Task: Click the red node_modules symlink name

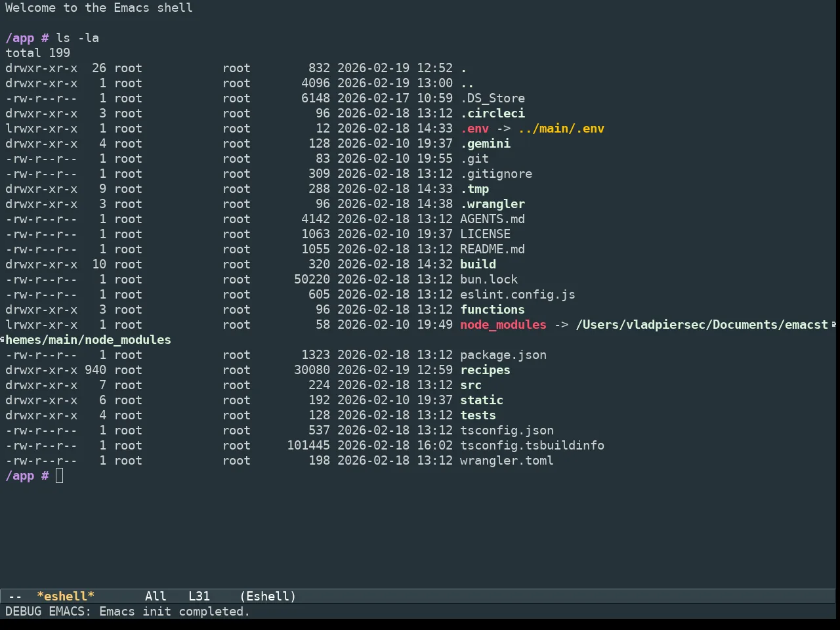Action: tap(503, 325)
